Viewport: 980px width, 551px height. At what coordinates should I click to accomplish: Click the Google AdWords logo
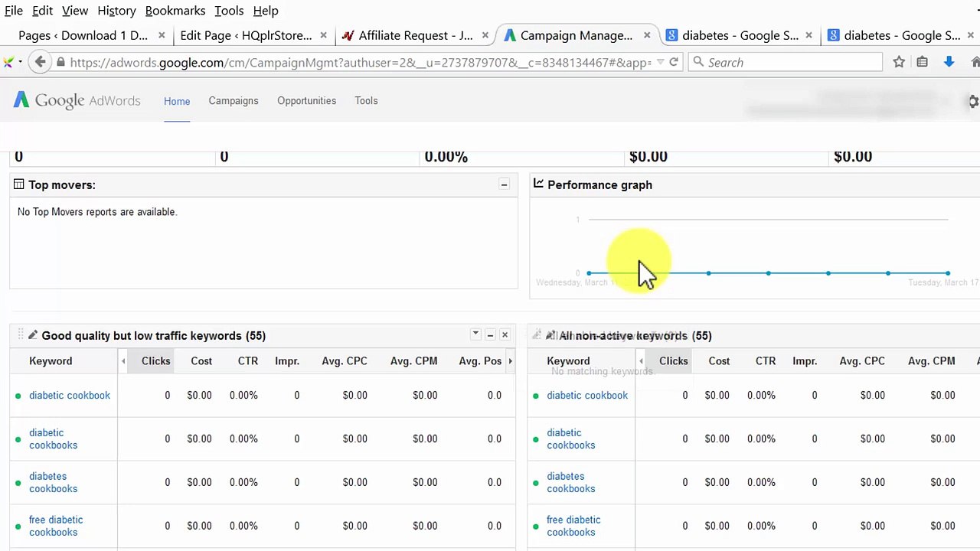77,100
